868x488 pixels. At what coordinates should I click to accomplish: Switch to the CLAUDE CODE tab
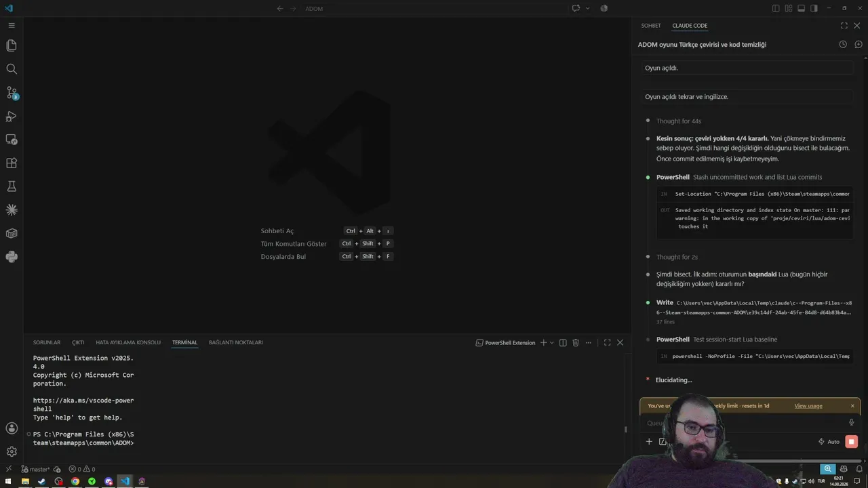pyautogui.click(x=690, y=26)
